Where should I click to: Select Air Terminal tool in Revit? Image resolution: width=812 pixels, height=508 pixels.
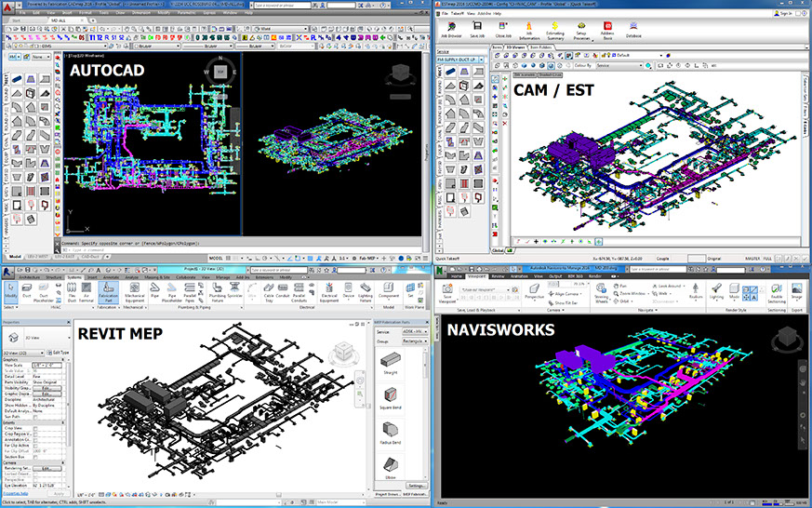[x=87, y=292]
